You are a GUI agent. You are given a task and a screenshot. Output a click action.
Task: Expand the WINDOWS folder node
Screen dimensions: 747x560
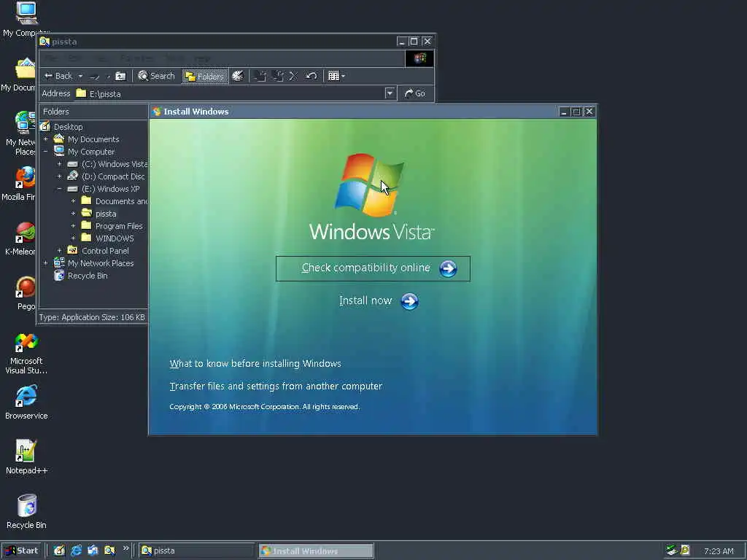pos(74,238)
